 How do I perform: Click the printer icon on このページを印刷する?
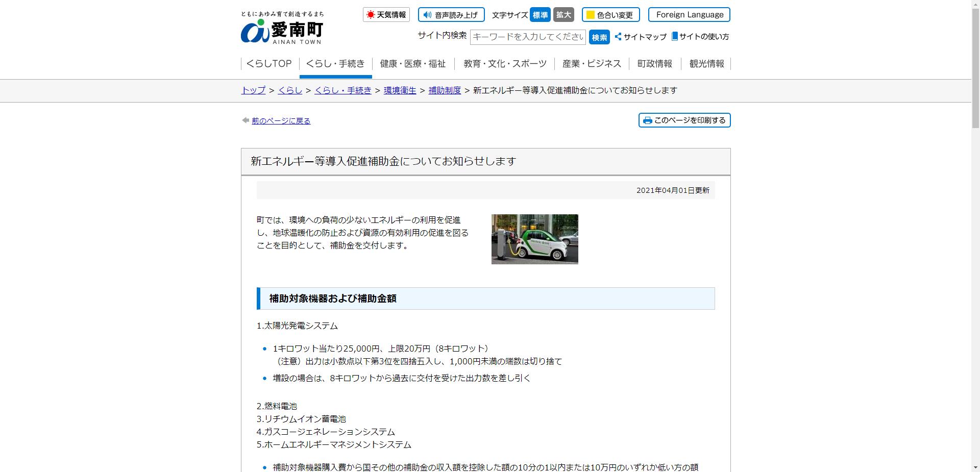(x=648, y=120)
